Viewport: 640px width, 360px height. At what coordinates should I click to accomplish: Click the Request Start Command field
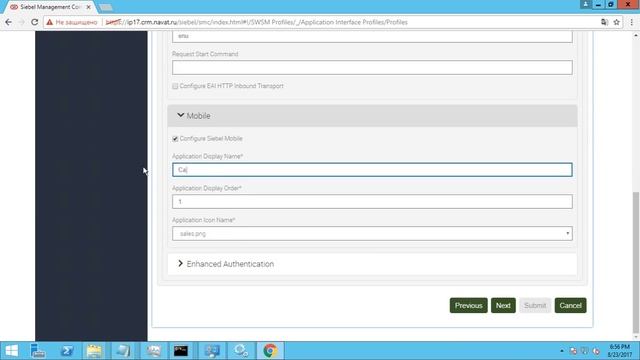[x=372, y=67]
